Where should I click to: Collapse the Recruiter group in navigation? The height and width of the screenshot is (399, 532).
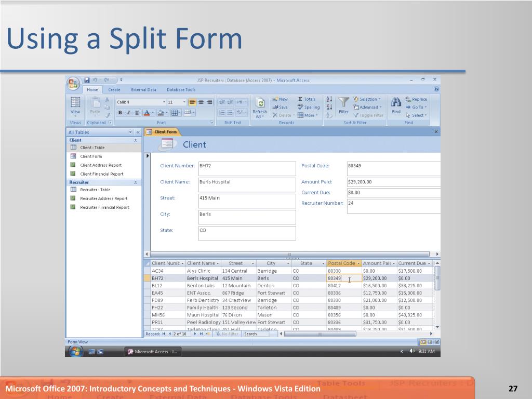(136, 182)
